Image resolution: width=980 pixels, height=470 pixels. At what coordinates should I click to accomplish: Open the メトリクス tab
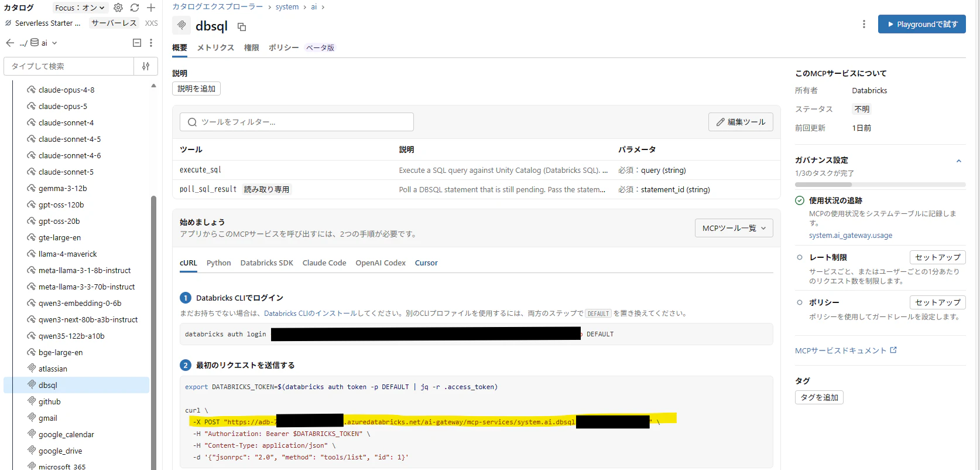pyautogui.click(x=215, y=47)
